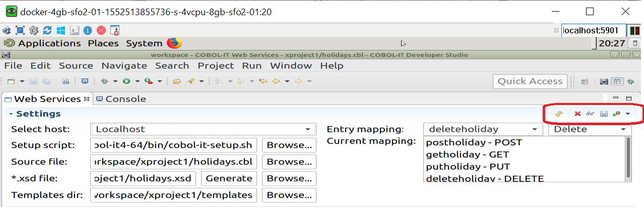Select 'getholiday - GET' in Current mapping
This screenshot has height=209, width=644.
coord(467,154)
